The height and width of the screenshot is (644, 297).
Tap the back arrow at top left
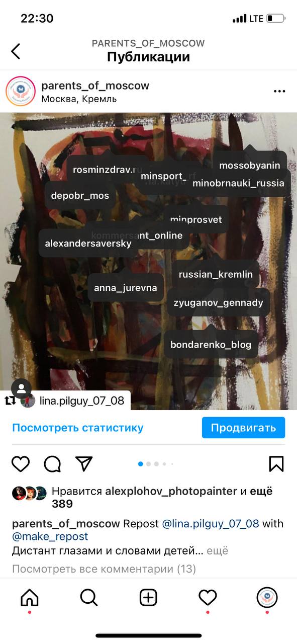(16, 51)
